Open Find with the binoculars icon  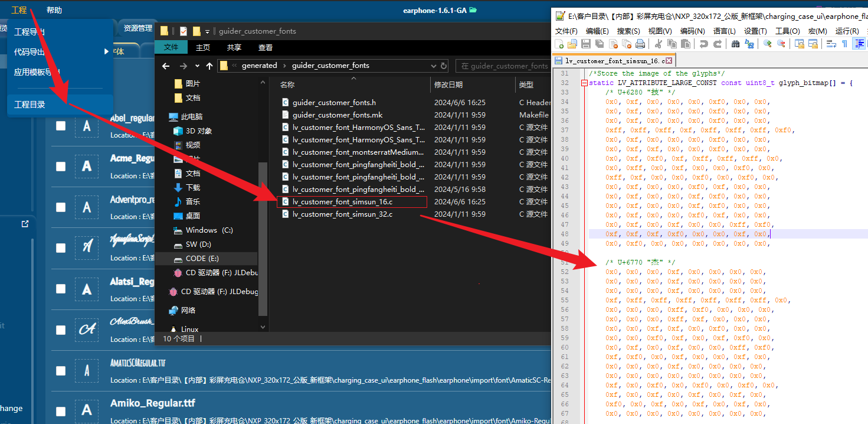click(x=735, y=44)
